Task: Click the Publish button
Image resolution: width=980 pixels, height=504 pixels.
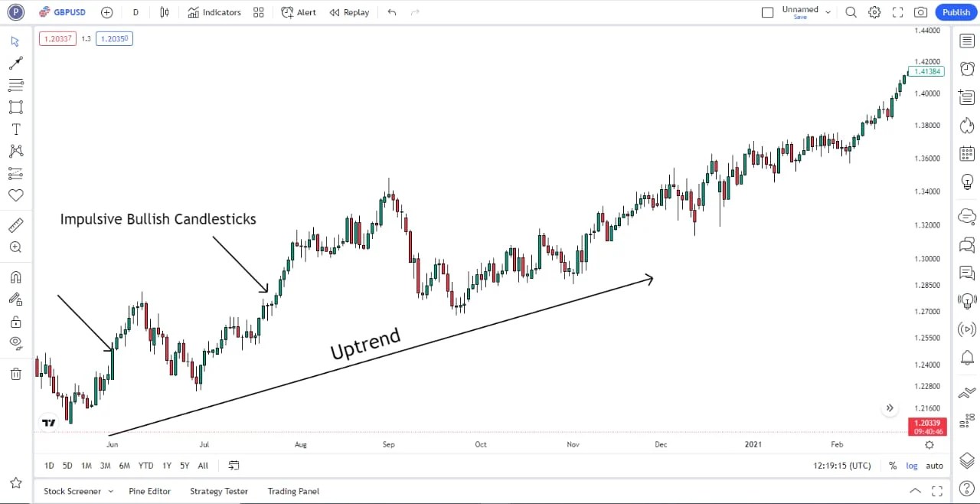Action: [955, 12]
